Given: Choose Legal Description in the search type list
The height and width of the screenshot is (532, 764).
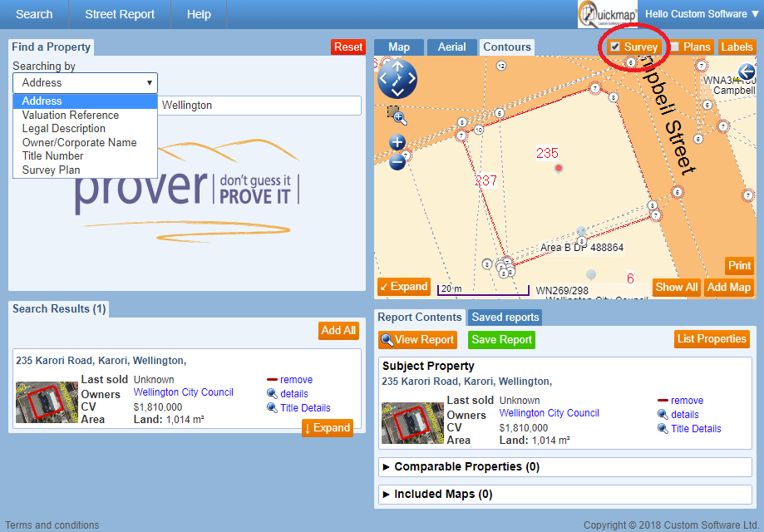Looking at the screenshot, I should click(x=86, y=129).
